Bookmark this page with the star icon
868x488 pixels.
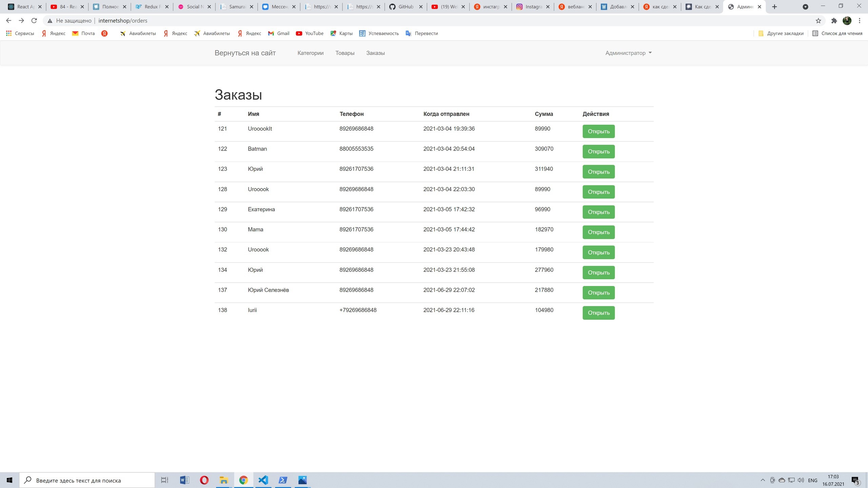click(818, 21)
